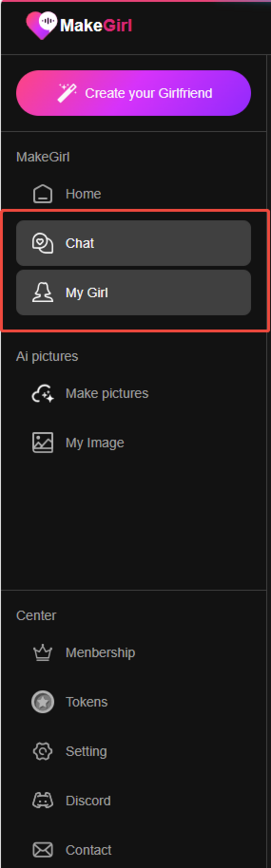Click the Menbership crown icon
The image size is (271, 868).
point(43,652)
